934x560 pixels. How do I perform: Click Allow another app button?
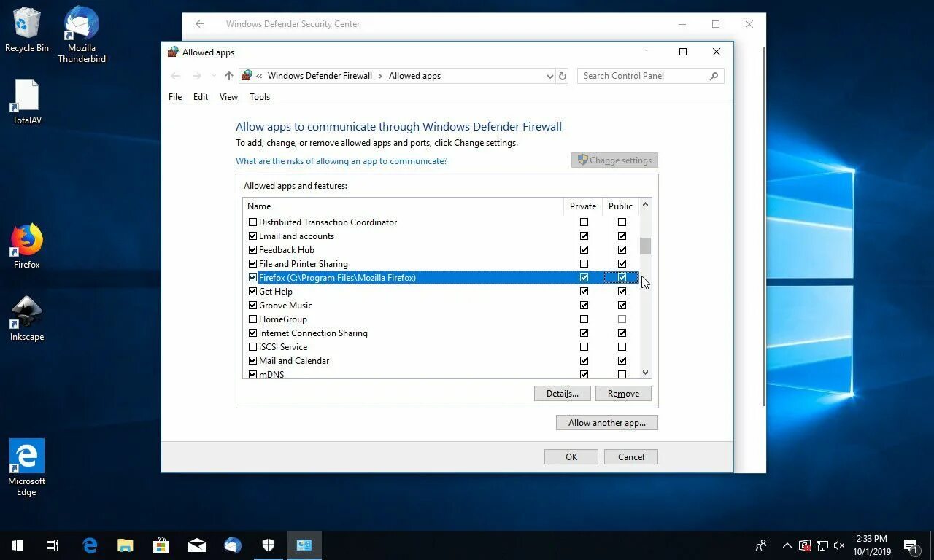coord(606,423)
